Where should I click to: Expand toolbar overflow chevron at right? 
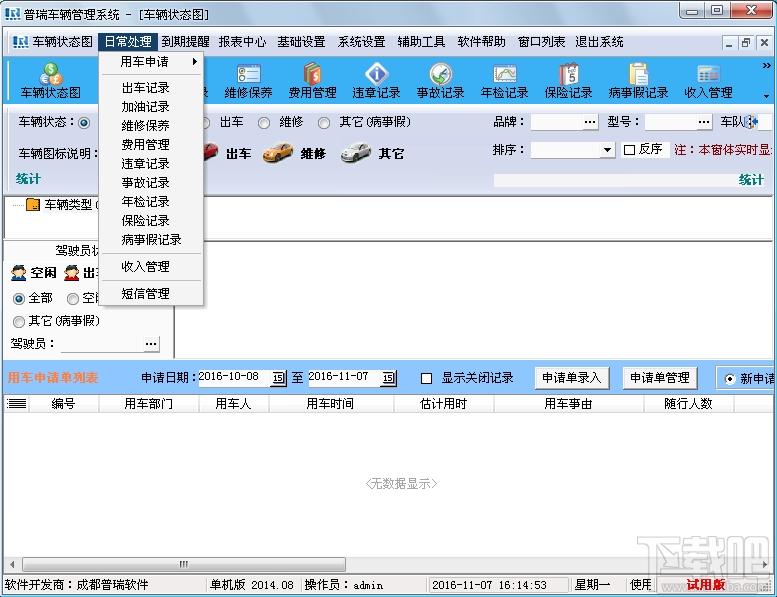pos(766,65)
